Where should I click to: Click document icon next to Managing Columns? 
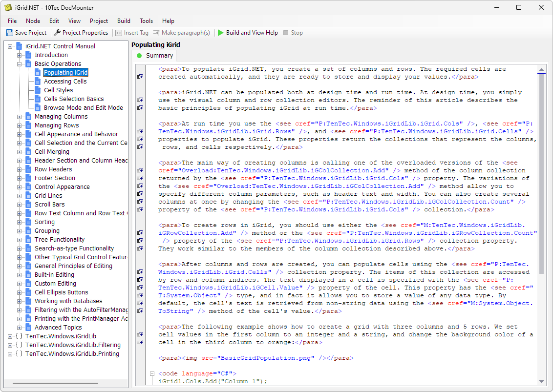point(28,117)
